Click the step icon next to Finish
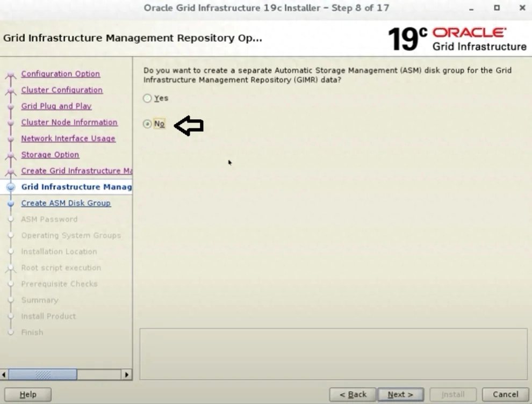 pos(12,332)
